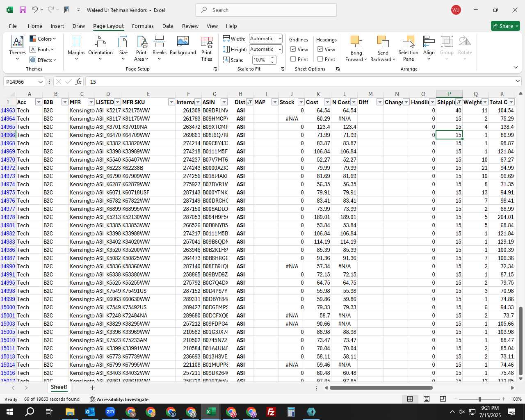
Task: Switch to Normal view in the status bar
Action: [410, 399]
